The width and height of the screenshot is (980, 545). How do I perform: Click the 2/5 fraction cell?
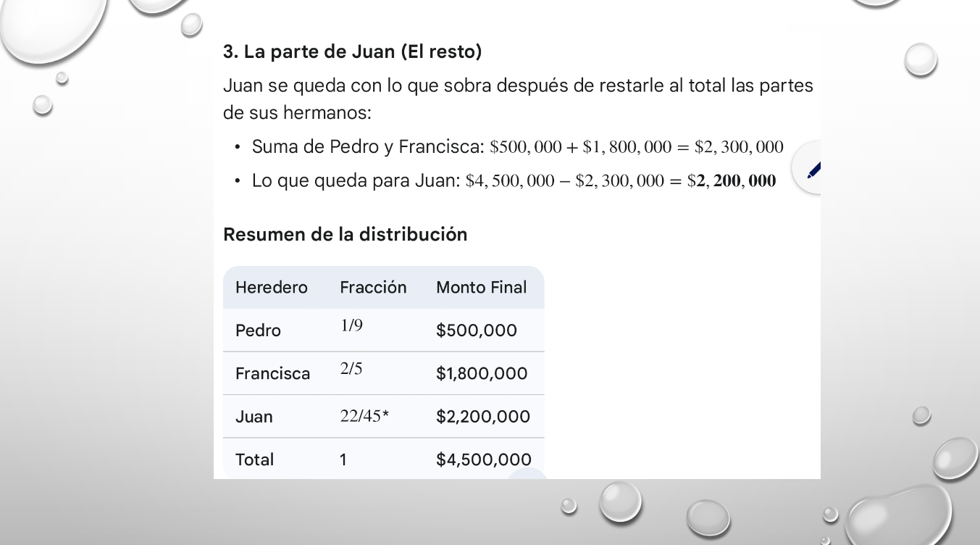tap(351, 369)
